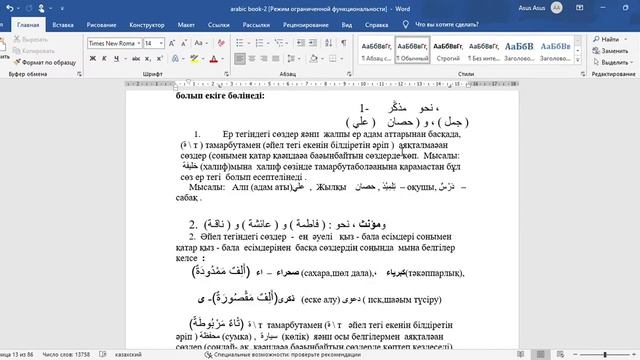Screen dimensions: 640x360
Task: Apply the Обычный style
Action: click(x=412, y=51)
